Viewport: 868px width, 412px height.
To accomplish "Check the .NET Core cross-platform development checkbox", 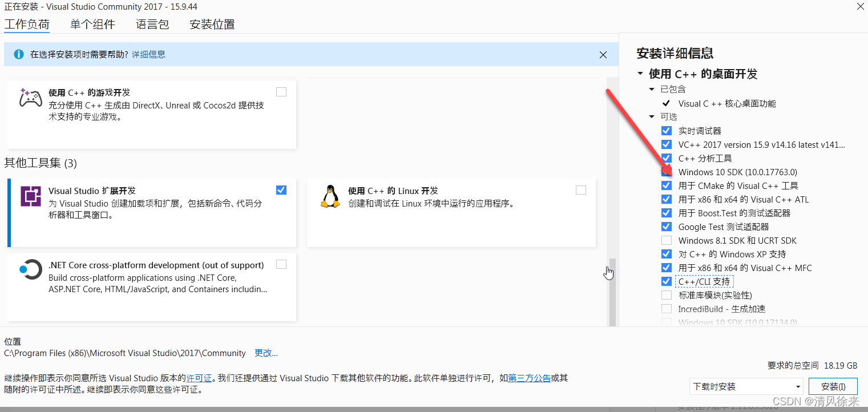I will (x=281, y=264).
